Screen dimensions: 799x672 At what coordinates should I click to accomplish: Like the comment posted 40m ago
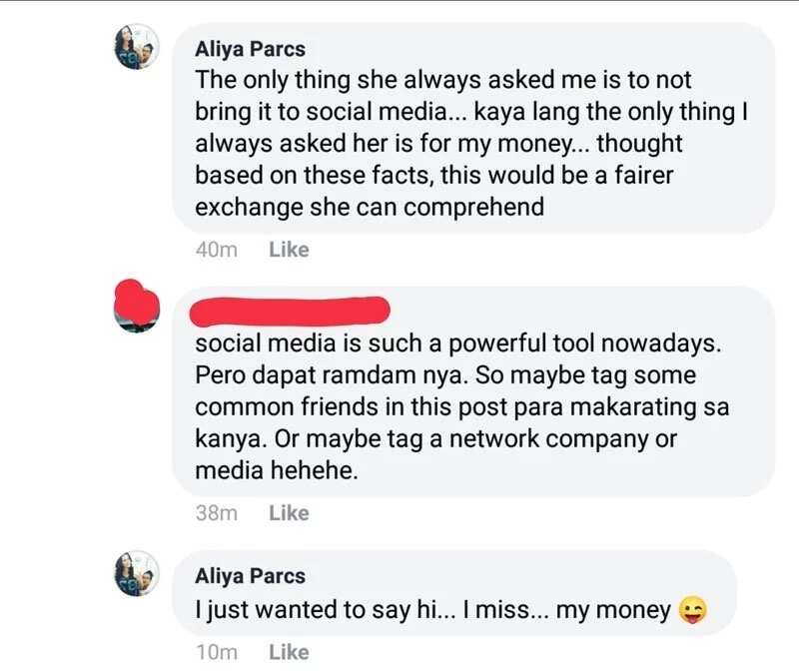click(x=289, y=250)
